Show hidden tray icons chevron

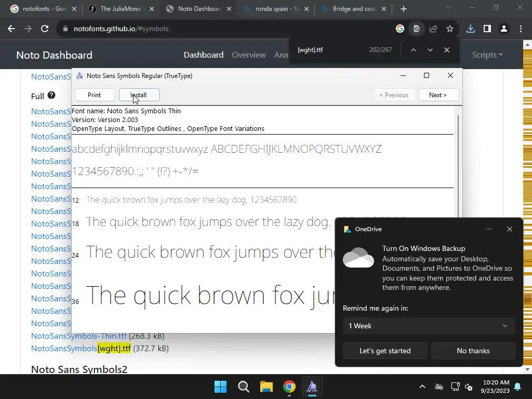point(422,387)
